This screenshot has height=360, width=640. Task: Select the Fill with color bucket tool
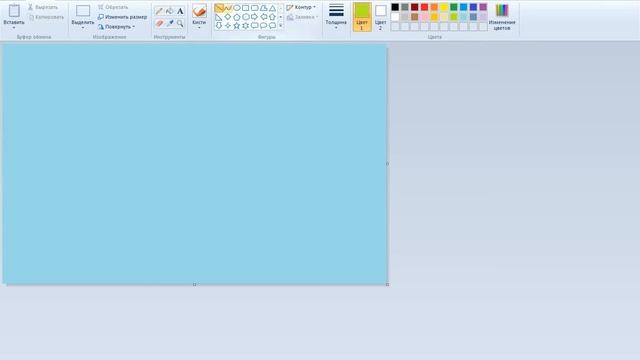point(170,11)
